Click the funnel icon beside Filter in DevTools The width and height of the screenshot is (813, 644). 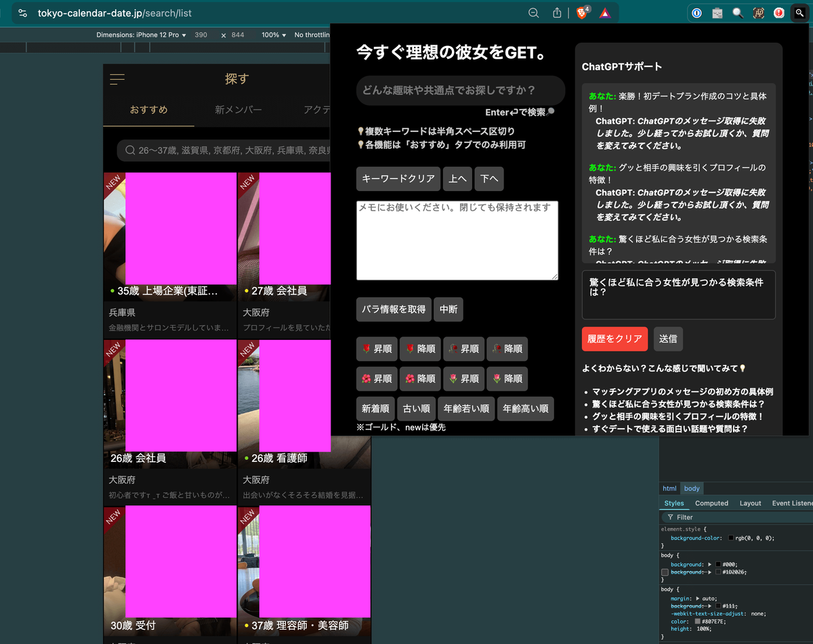[669, 517]
